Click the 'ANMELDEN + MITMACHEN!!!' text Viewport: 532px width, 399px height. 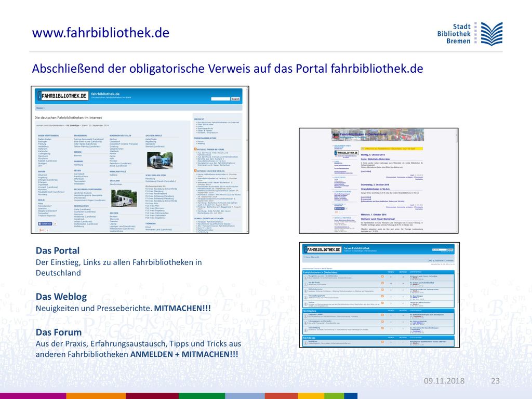184,354
